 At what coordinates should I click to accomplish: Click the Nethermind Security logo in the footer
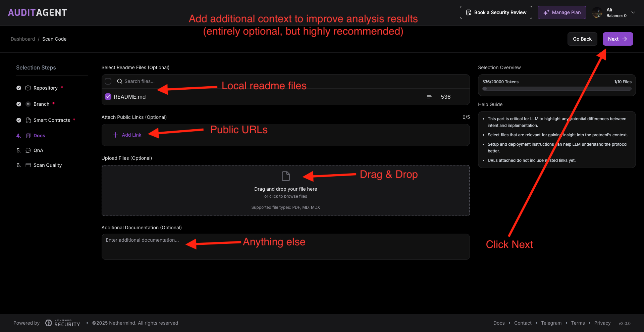[62, 323]
